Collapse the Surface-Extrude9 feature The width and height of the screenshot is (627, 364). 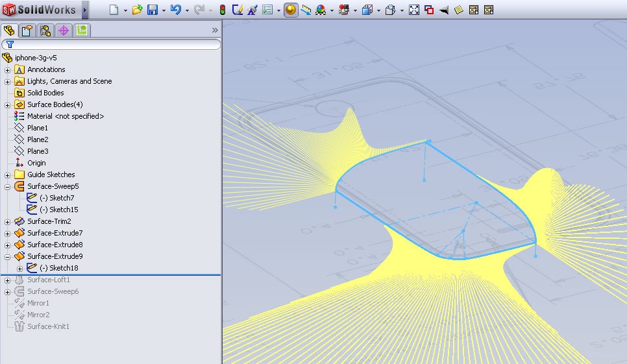[7, 257]
